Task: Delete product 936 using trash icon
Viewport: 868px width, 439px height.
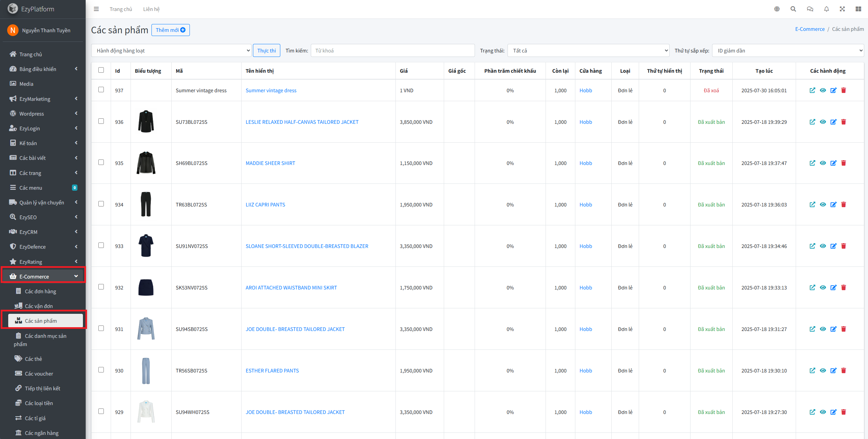Action: (x=844, y=122)
